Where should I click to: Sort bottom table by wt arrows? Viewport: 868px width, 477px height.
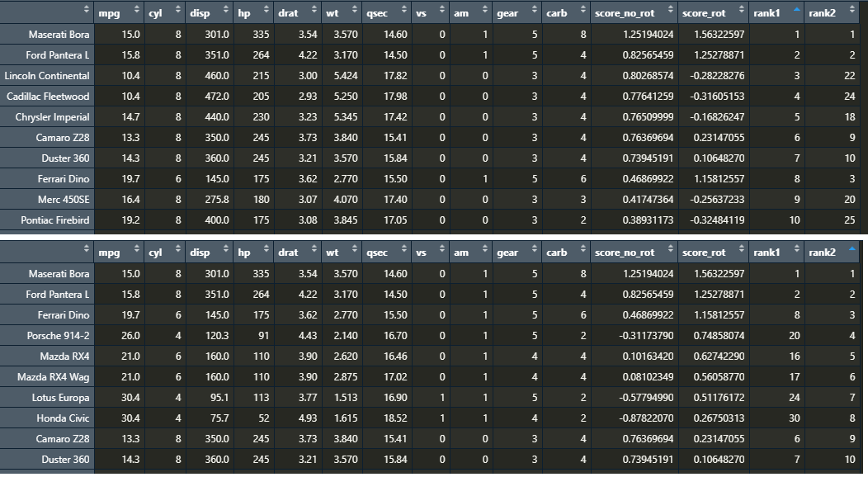point(354,249)
